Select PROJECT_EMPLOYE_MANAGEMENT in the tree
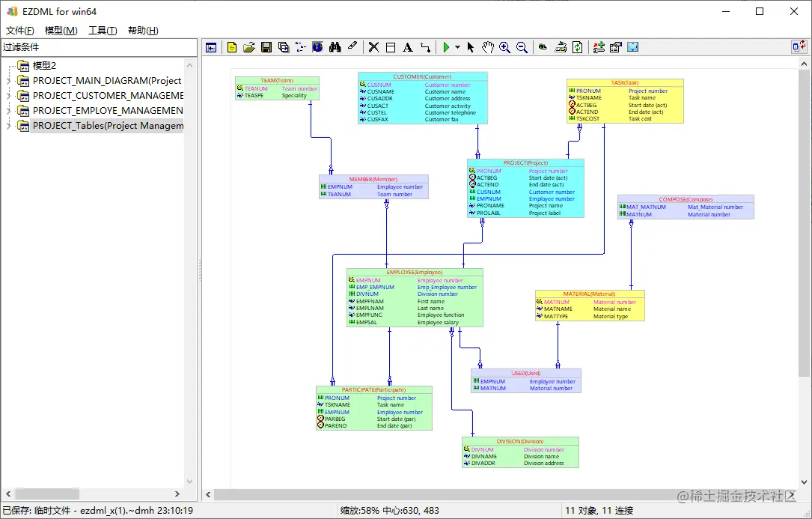This screenshot has width=812, height=519. 108,111
